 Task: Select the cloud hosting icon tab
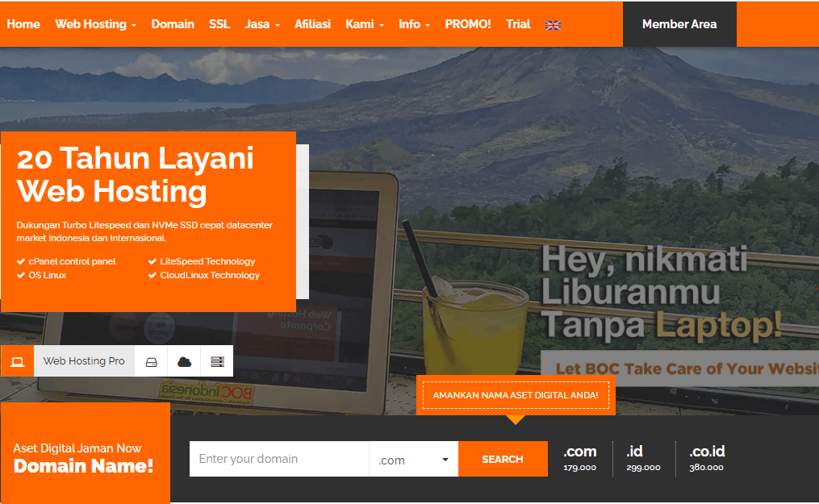(184, 361)
